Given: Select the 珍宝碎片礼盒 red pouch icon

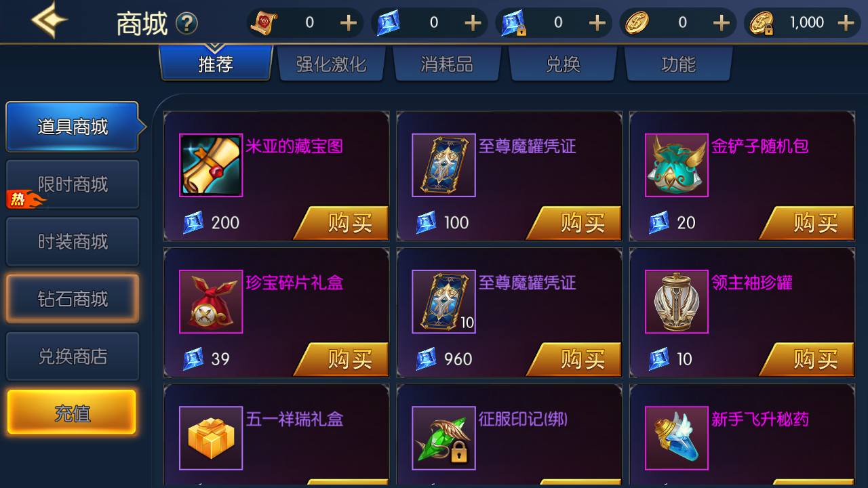Looking at the screenshot, I should pos(211,302).
